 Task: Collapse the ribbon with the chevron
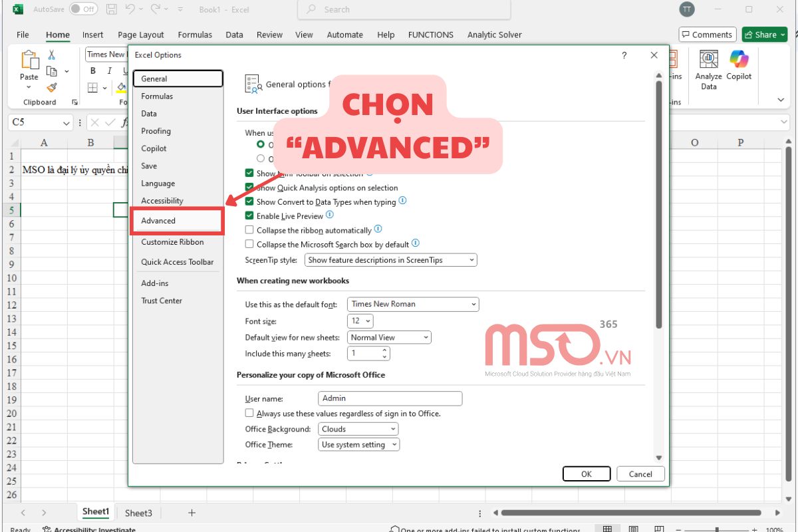[781, 100]
